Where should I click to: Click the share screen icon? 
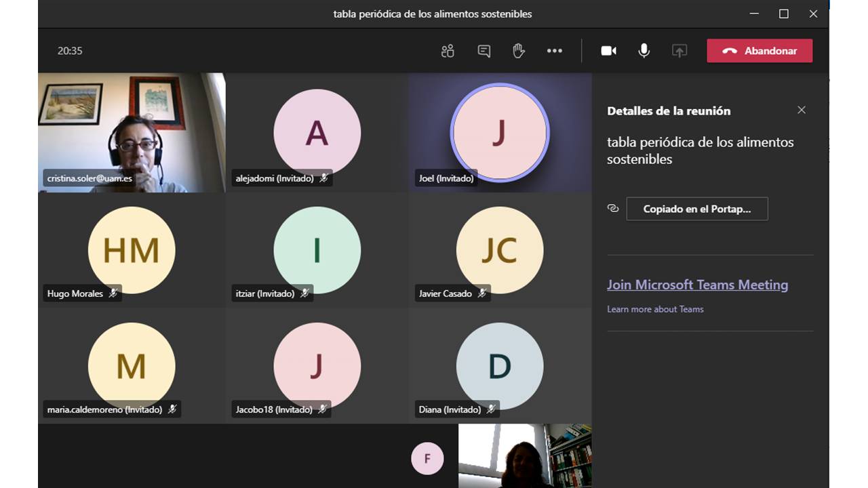(x=679, y=51)
